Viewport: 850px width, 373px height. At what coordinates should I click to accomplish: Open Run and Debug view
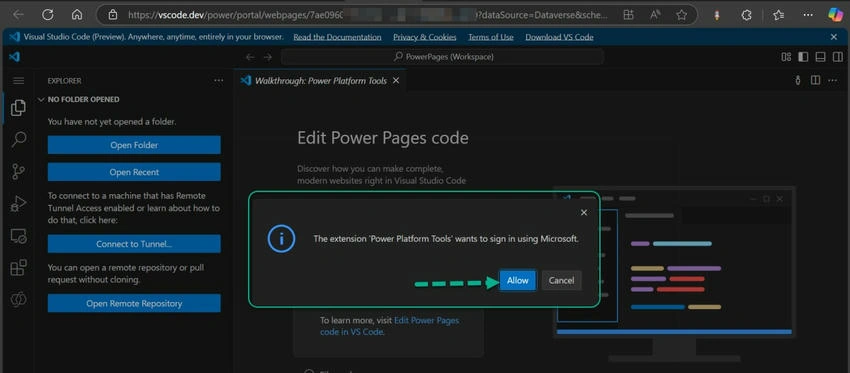point(18,204)
